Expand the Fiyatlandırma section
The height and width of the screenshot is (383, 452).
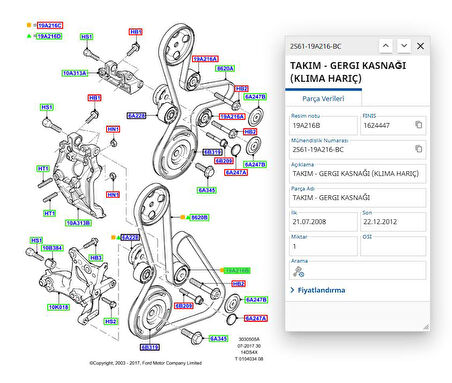pos(318,290)
